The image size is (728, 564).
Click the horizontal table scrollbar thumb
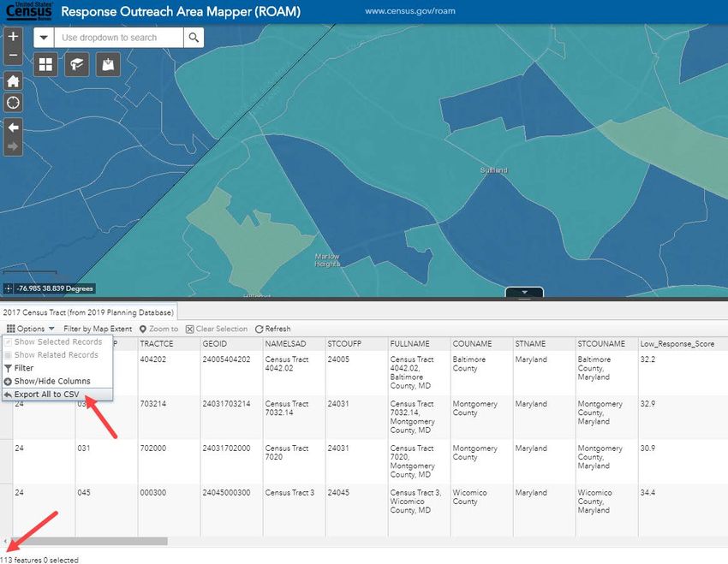(89, 541)
